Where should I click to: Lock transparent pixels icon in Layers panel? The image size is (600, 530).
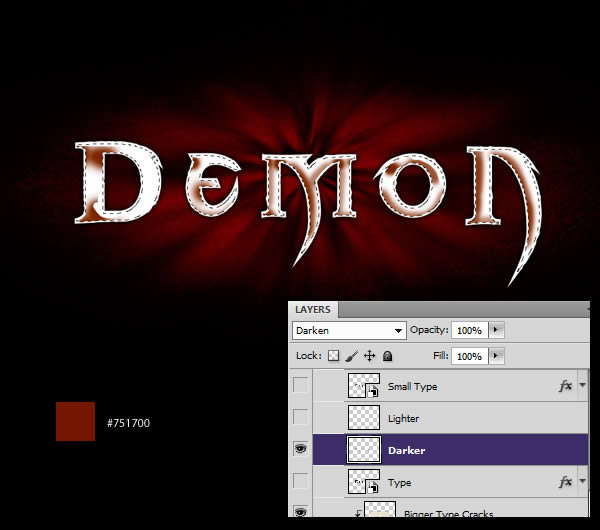[334, 356]
